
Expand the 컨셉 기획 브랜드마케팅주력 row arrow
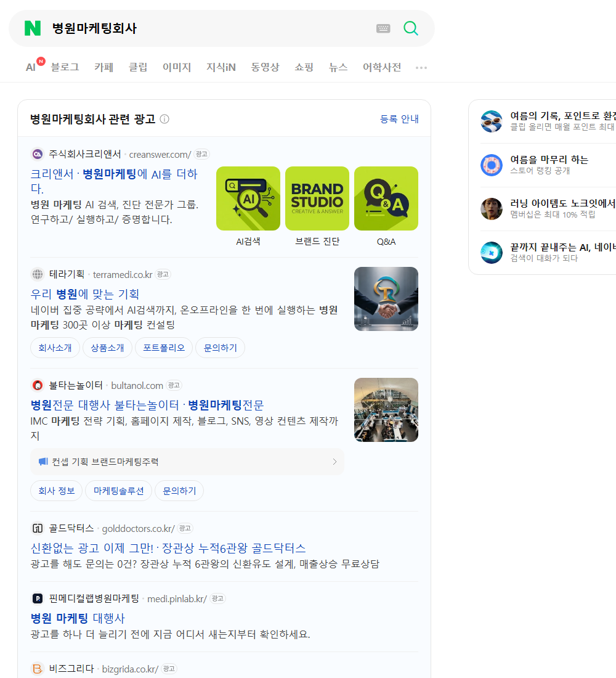(334, 462)
